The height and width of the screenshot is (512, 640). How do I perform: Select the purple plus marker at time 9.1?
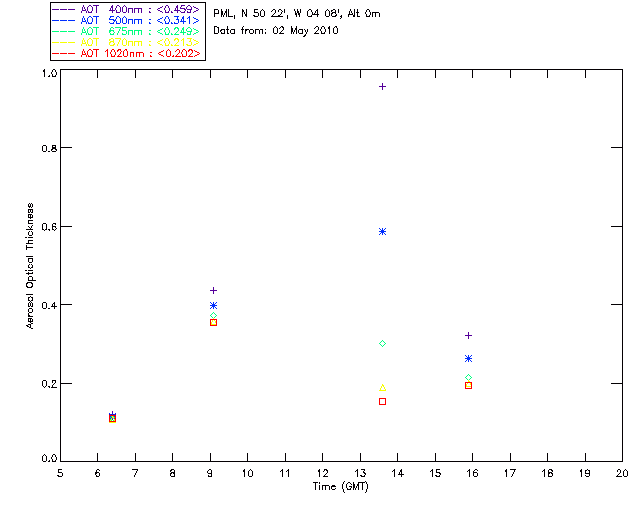coord(213,291)
